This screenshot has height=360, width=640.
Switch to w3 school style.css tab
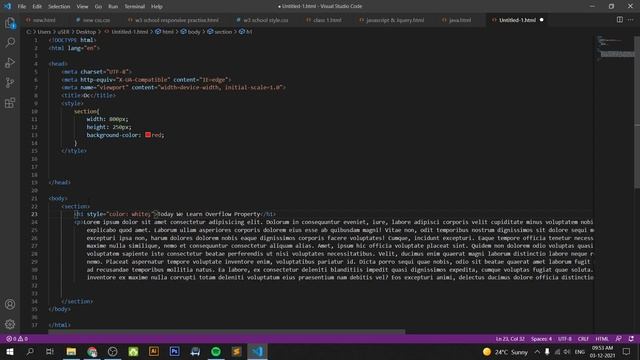pos(266,20)
